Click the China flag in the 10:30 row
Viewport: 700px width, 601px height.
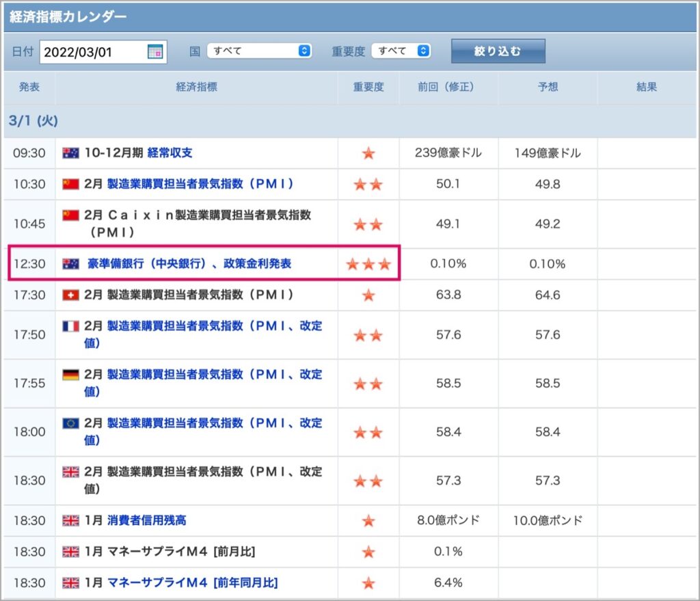click(x=70, y=184)
